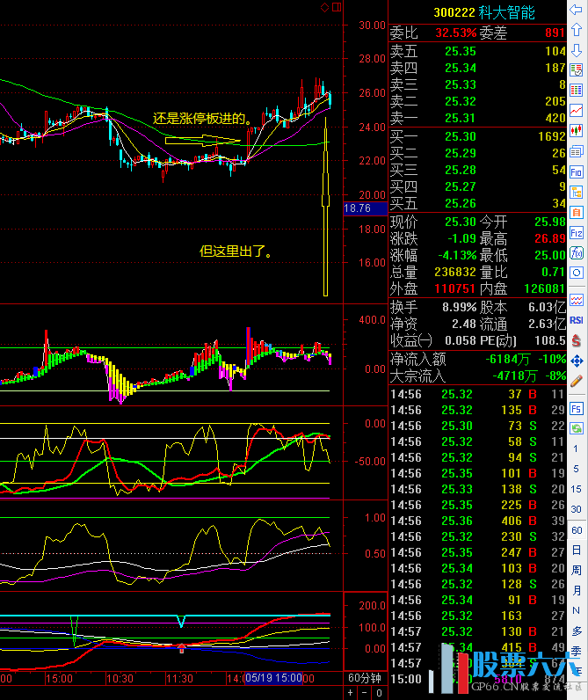Switch to weekly 周 K-line tab

pyautogui.click(x=577, y=570)
